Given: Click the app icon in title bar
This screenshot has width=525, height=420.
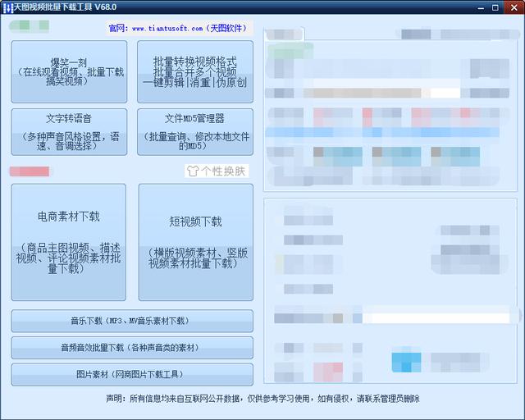Looking at the screenshot, I should pyautogui.click(x=7, y=7).
